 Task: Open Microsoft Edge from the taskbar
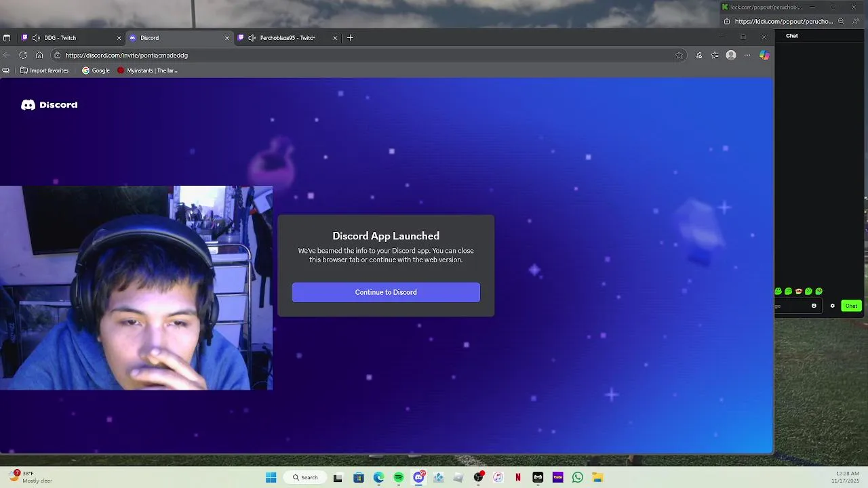tap(378, 477)
